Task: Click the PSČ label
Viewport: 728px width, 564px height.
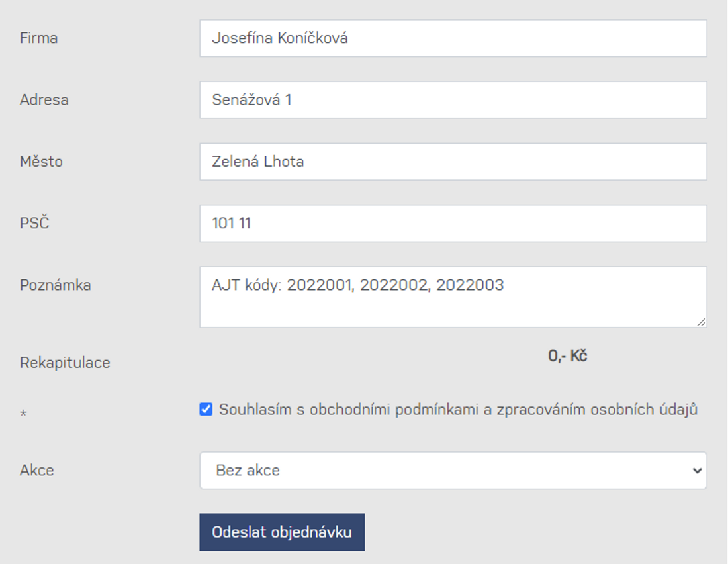Action: [x=34, y=223]
